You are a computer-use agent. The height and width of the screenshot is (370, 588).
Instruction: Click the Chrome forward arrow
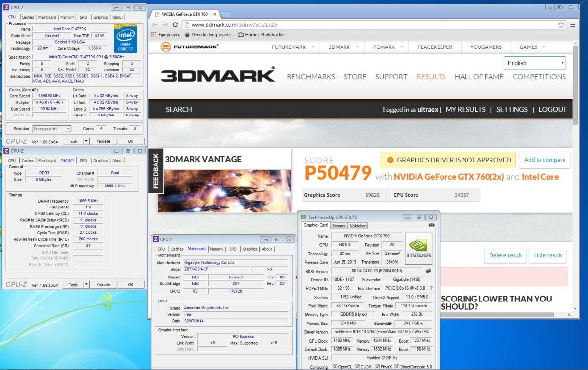[x=165, y=25]
